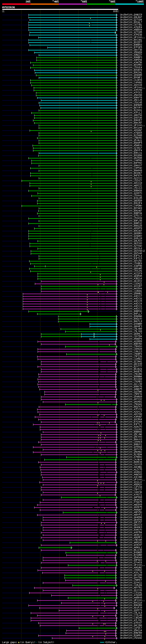Image resolution: width=146 pixels, height=644 pixels.
Task: Select the UniRef100_Q68HC7 entry
Action: (x=131, y=334)
